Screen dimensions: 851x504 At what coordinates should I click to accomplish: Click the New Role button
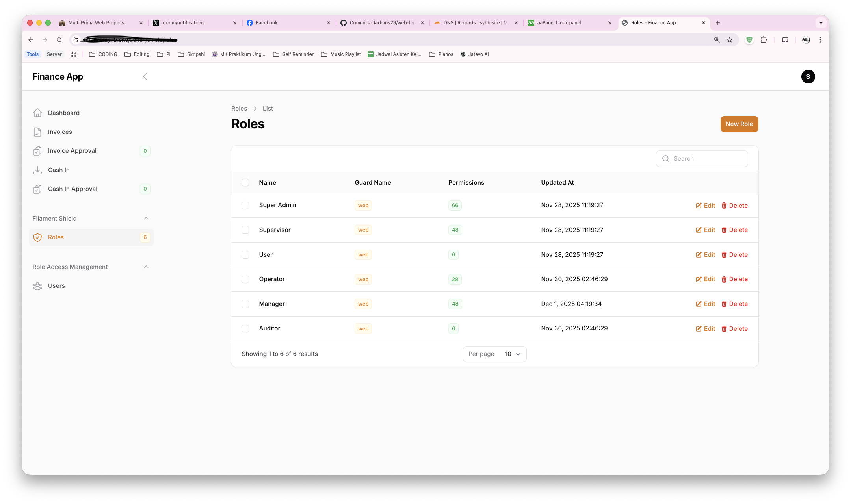pos(739,124)
